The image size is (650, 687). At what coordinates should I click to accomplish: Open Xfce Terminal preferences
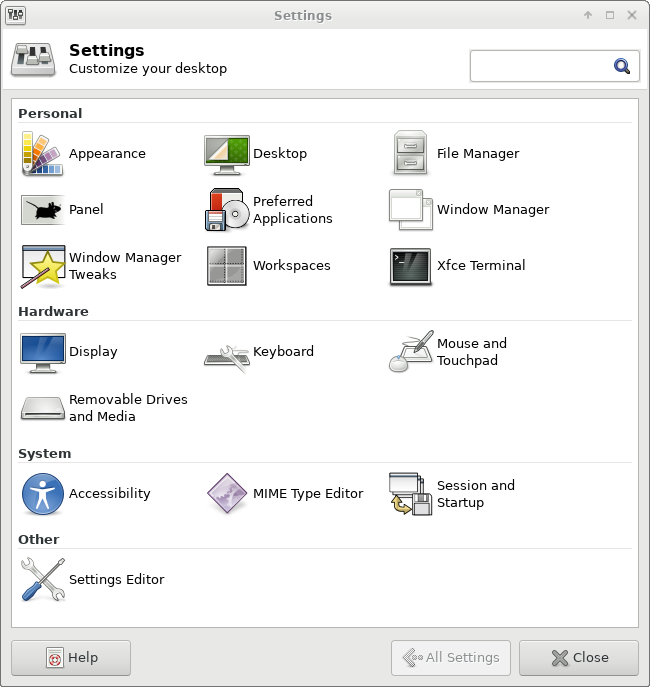[457, 266]
